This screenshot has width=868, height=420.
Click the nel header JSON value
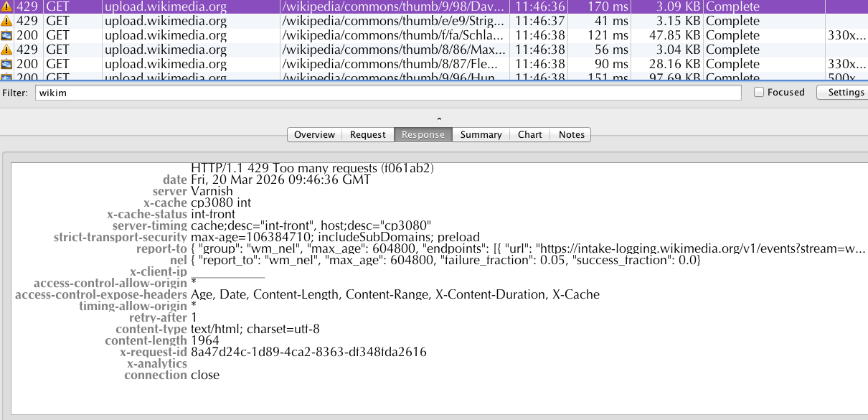(445, 260)
